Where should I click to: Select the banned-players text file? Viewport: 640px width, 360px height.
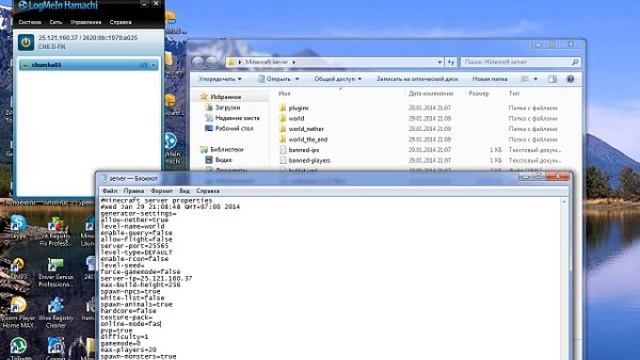pos(305,160)
